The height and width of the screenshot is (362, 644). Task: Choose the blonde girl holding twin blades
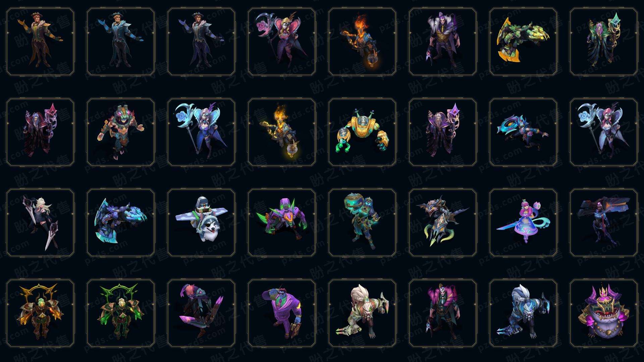(x=40, y=223)
